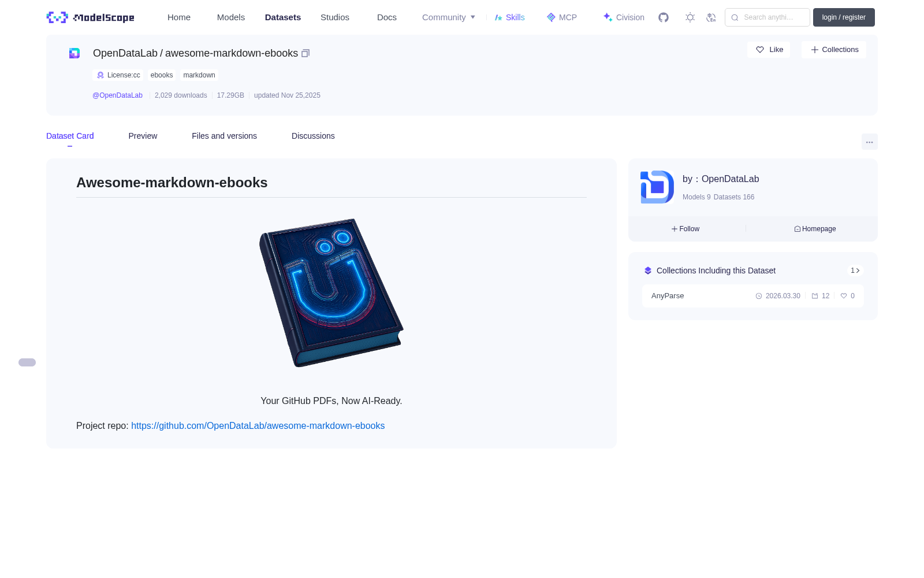
Task: Open the Datasets nav item
Action: tap(283, 17)
